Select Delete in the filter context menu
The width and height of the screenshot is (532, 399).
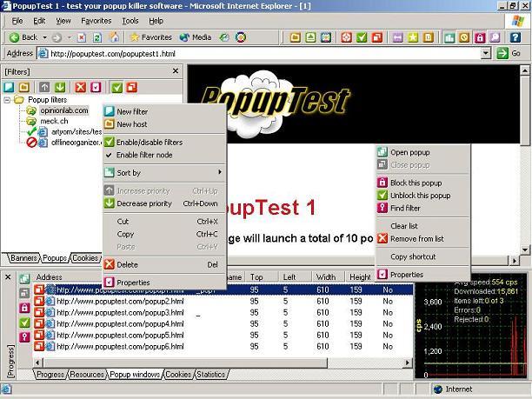tap(164, 264)
